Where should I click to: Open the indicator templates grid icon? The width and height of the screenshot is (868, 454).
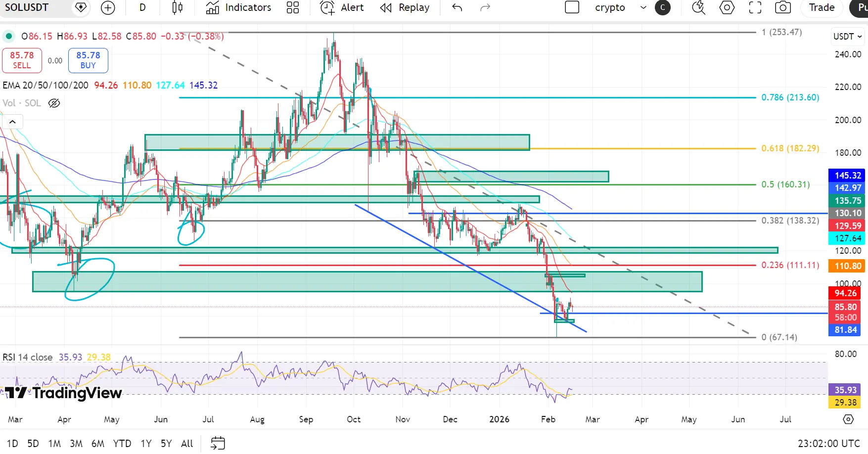point(293,7)
